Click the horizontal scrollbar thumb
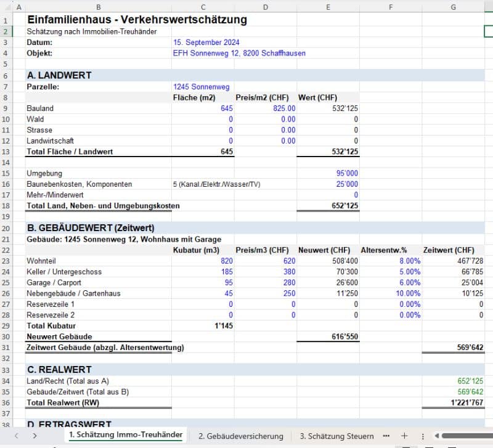Screen dimensions: 493x448 click(467, 436)
